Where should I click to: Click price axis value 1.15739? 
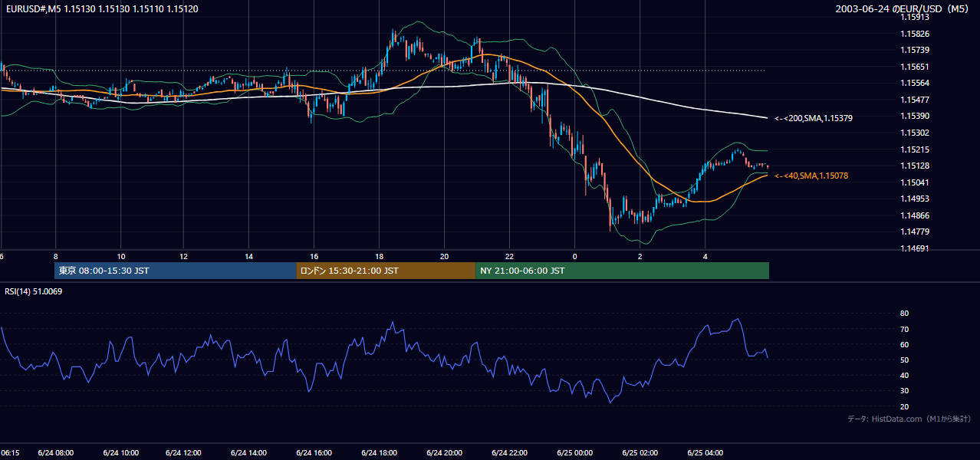915,50
